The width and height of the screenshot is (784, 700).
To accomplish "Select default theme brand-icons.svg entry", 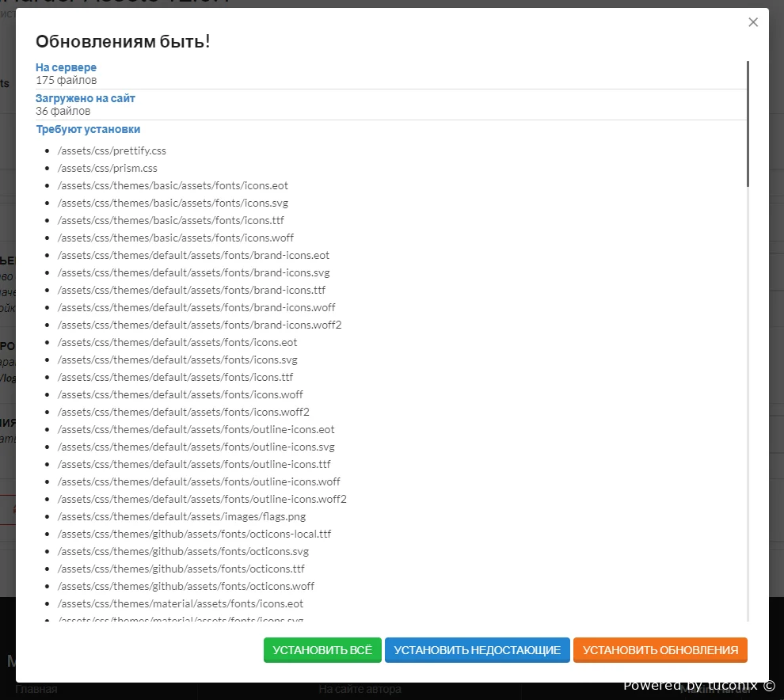I will click(x=193, y=272).
